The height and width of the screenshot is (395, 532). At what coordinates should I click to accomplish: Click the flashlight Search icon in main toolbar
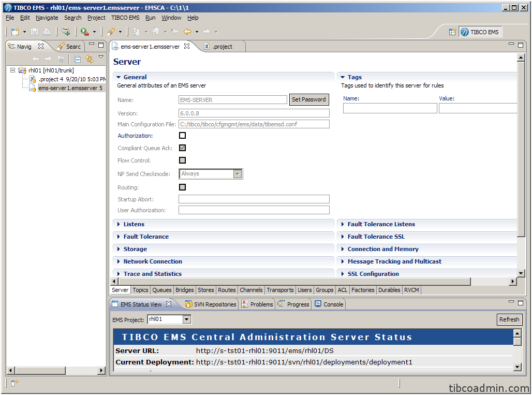(111, 32)
